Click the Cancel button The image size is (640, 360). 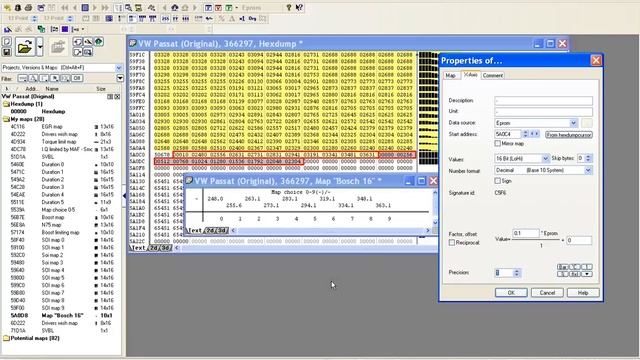[x=547, y=293]
